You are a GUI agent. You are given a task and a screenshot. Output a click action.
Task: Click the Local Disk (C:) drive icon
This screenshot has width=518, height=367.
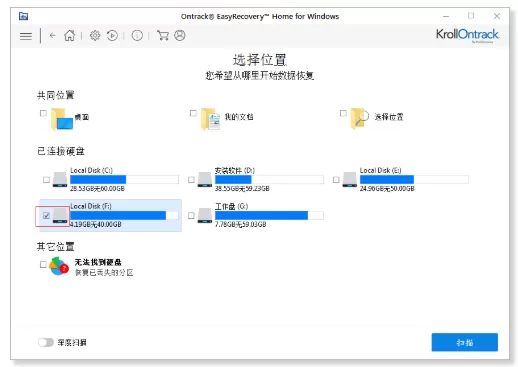pos(60,179)
